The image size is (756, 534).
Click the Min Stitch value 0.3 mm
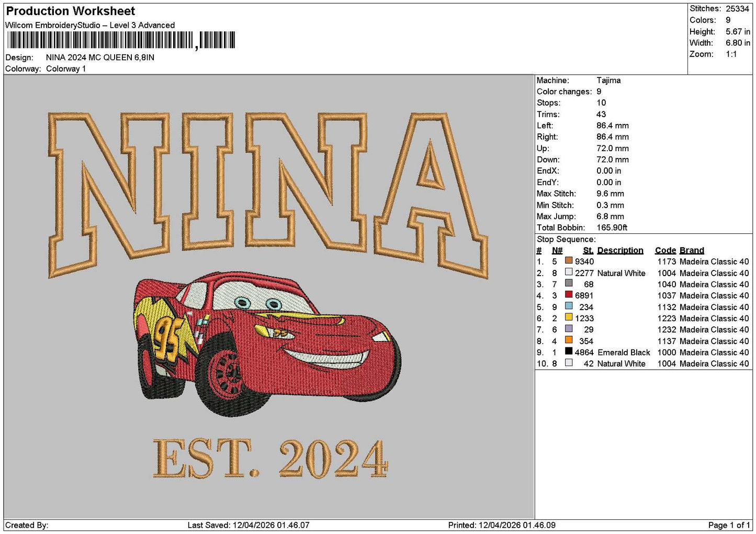pyautogui.click(x=610, y=206)
